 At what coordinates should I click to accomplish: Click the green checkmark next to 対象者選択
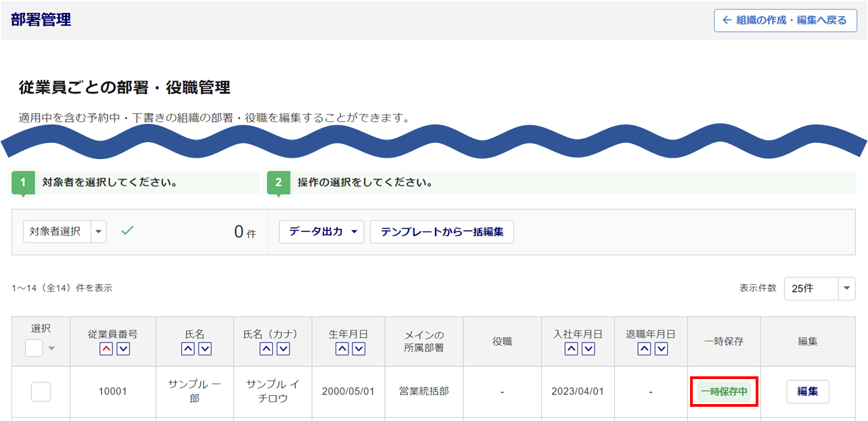coord(127,231)
